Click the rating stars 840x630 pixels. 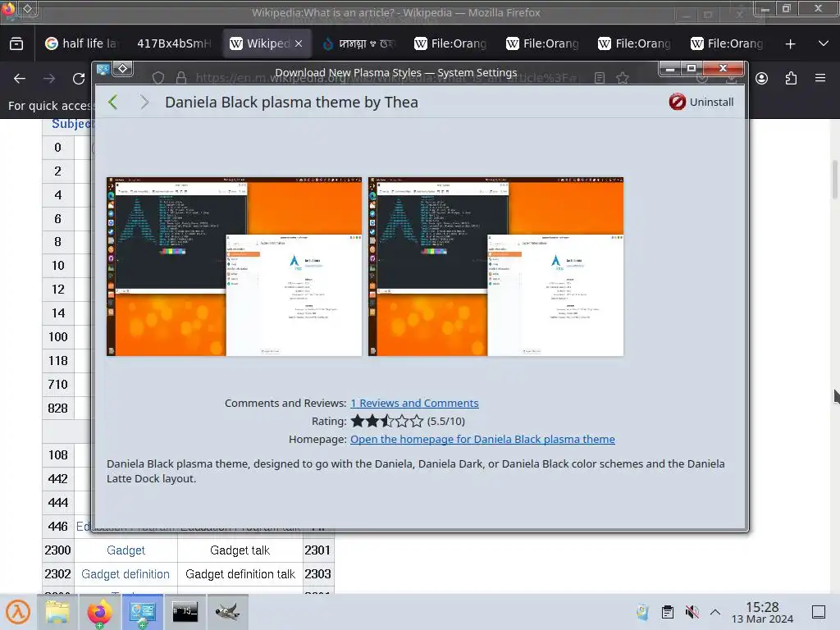point(387,421)
